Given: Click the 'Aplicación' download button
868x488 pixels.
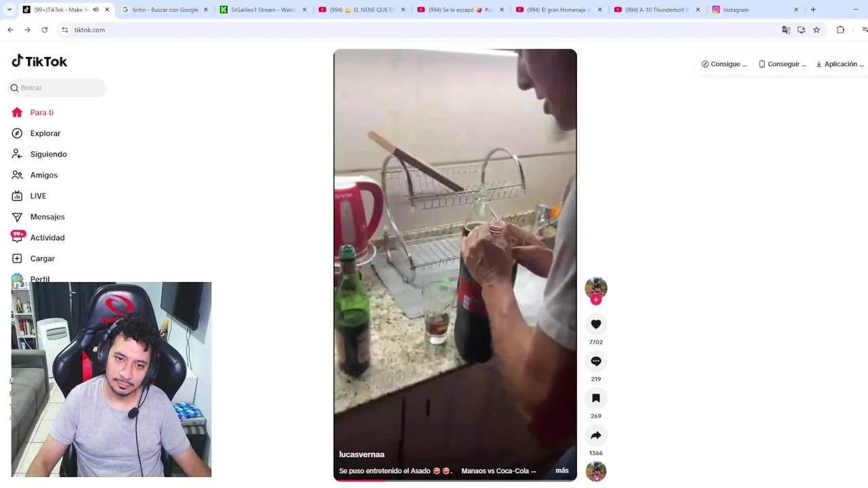Looking at the screenshot, I should click(840, 64).
